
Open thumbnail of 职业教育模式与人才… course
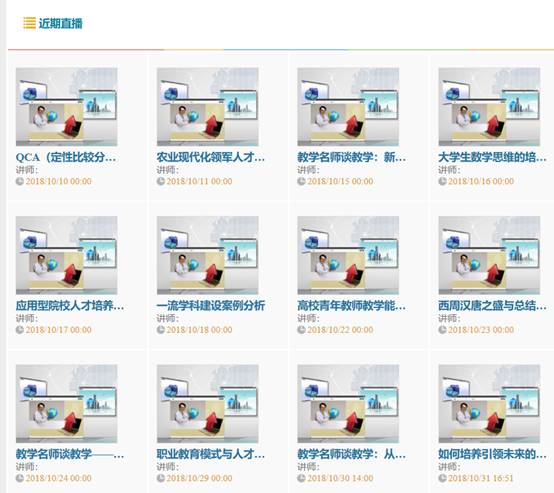[207, 404]
